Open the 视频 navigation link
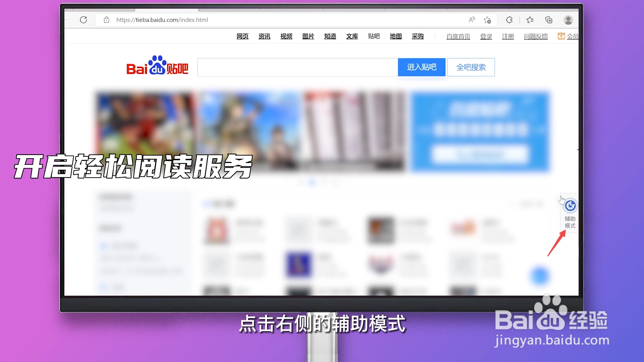 tap(286, 36)
